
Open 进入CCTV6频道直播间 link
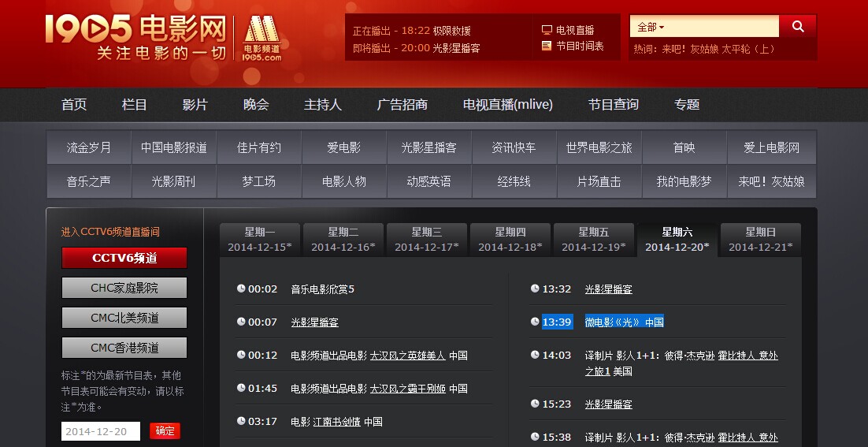(110, 232)
